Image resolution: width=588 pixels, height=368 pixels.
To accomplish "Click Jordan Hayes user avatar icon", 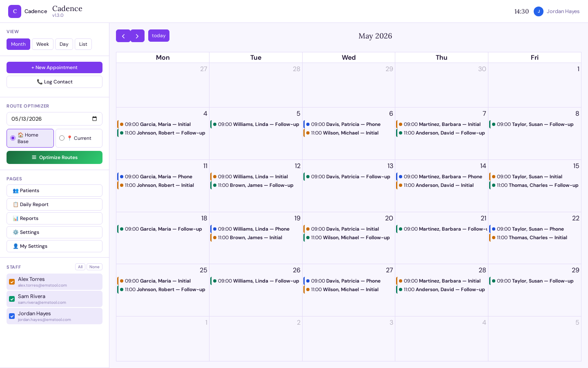I will click(x=539, y=11).
